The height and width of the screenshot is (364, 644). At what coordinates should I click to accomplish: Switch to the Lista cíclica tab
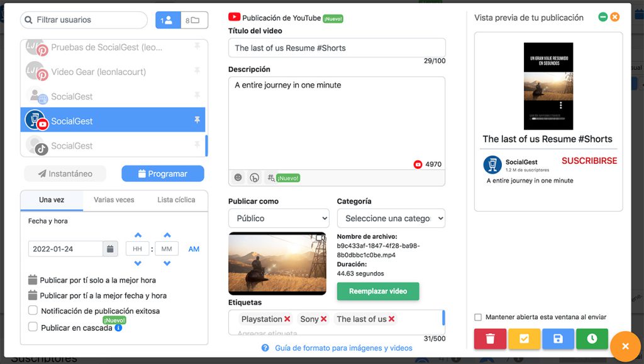176,200
